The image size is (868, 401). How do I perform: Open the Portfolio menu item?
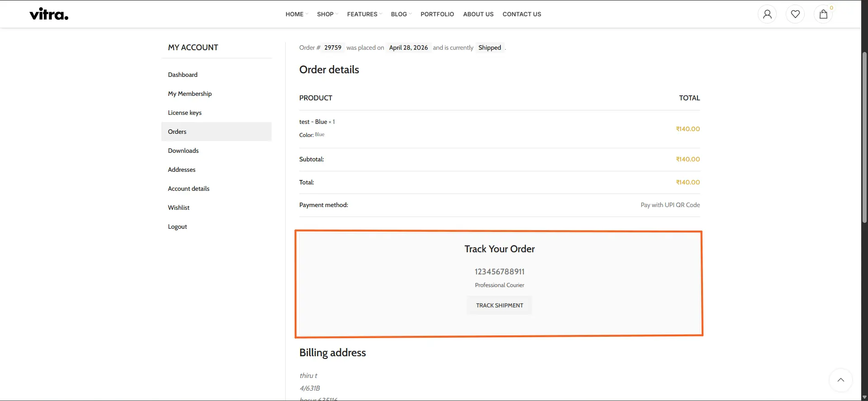coord(437,14)
